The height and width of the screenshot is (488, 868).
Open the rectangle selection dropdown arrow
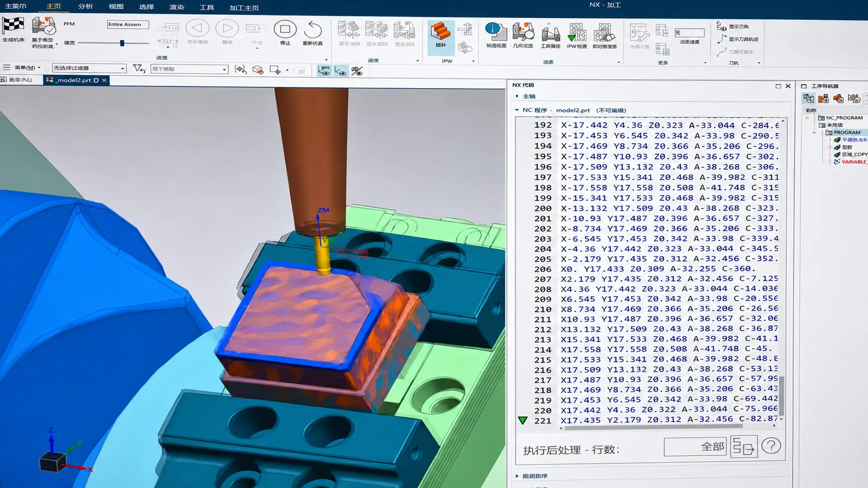click(x=287, y=70)
